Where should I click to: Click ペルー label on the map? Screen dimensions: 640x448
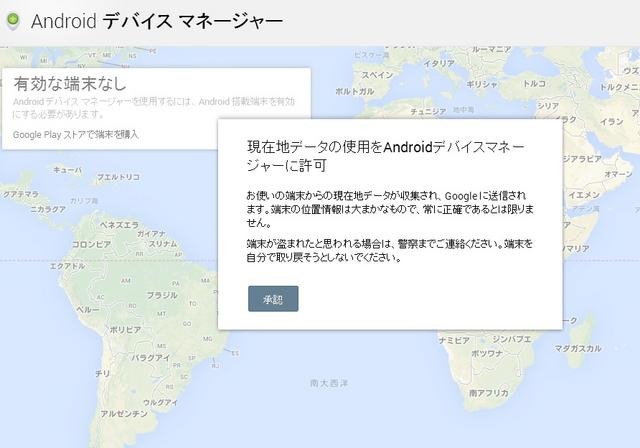click(89, 309)
